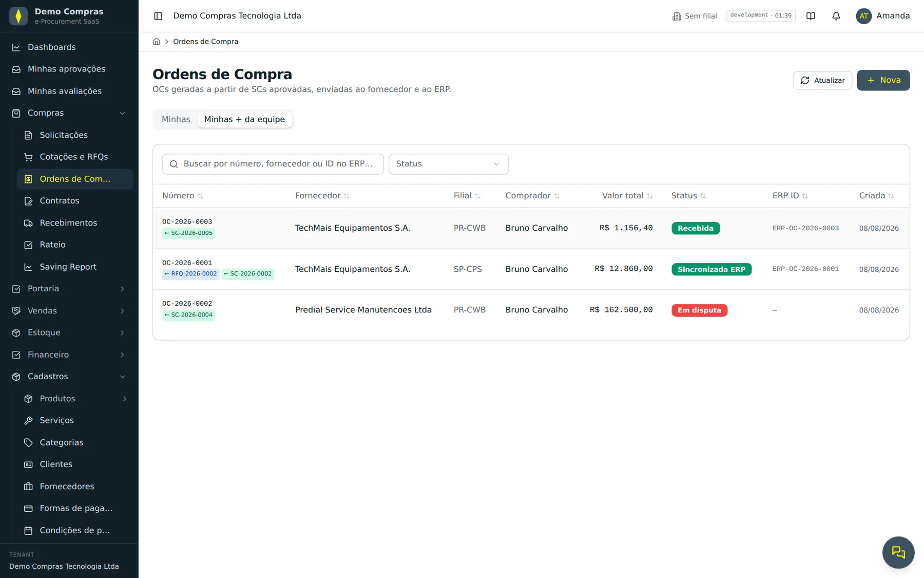The image size is (924, 578).
Task: Click the Predial Service Manutencoes Ltda supplier
Action: (x=363, y=310)
